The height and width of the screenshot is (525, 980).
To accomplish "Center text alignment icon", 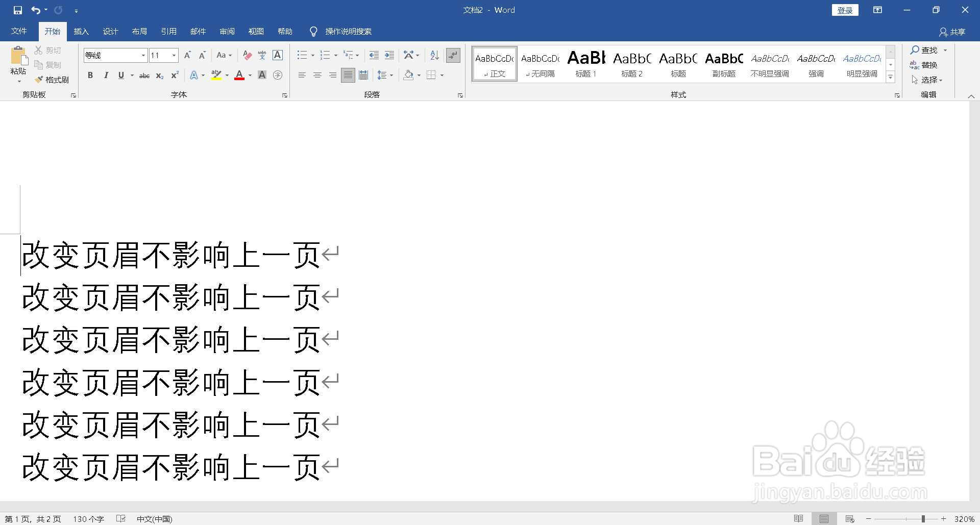I will 317,75.
